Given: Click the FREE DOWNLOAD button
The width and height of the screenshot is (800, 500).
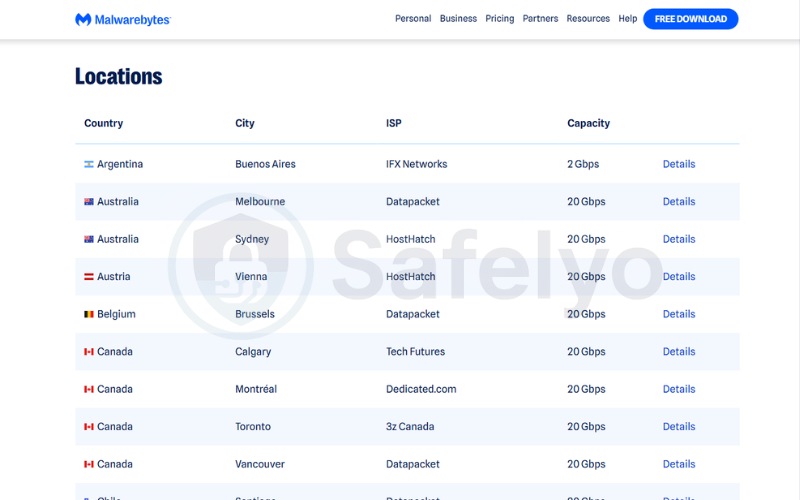Looking at the screenshot, I should [x=690, y=19].
